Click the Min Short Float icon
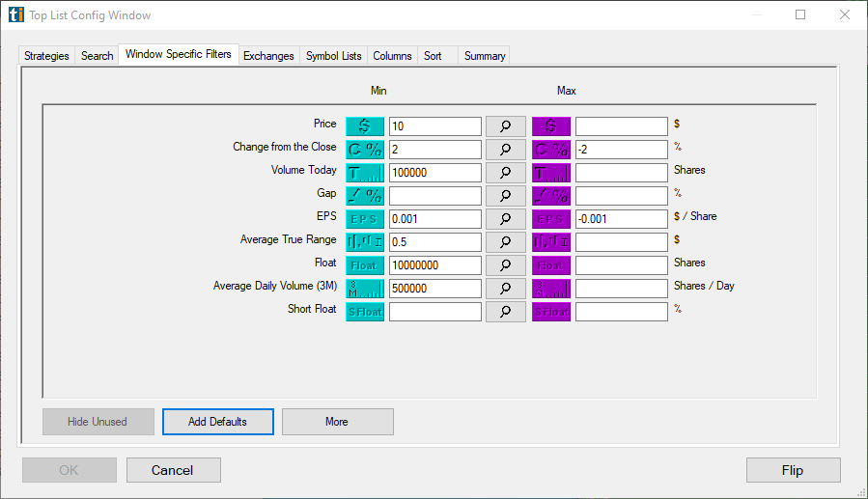This screenshot has height=499, width=868. pos(365,312)
